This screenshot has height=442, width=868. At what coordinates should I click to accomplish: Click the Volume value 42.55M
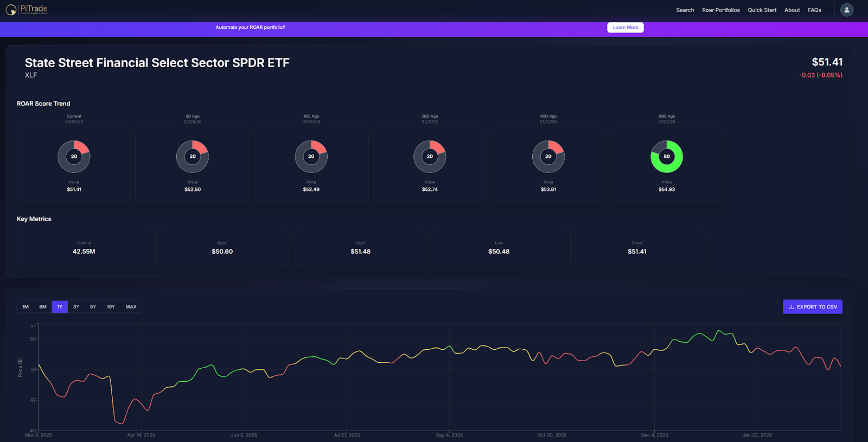pyautogui.click(x=84, y=252)
